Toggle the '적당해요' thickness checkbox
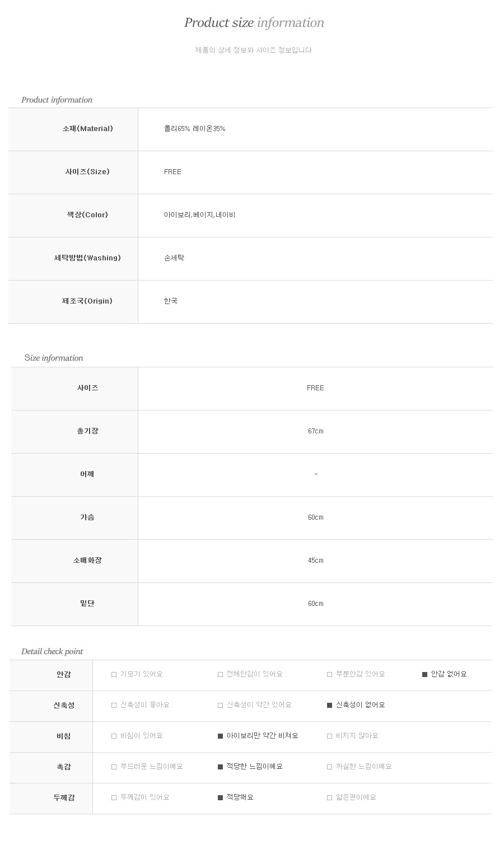 (221, 797)
